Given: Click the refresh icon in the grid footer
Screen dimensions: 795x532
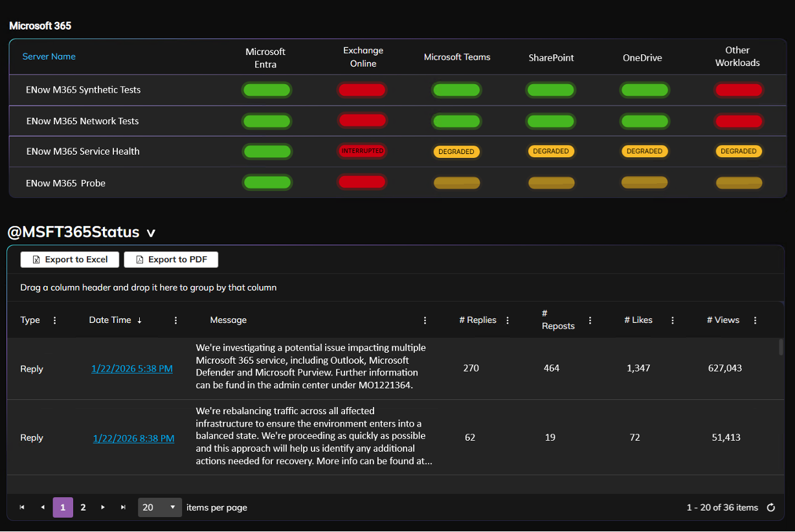Looking at the screenshot, I should (x=770, y=507).
